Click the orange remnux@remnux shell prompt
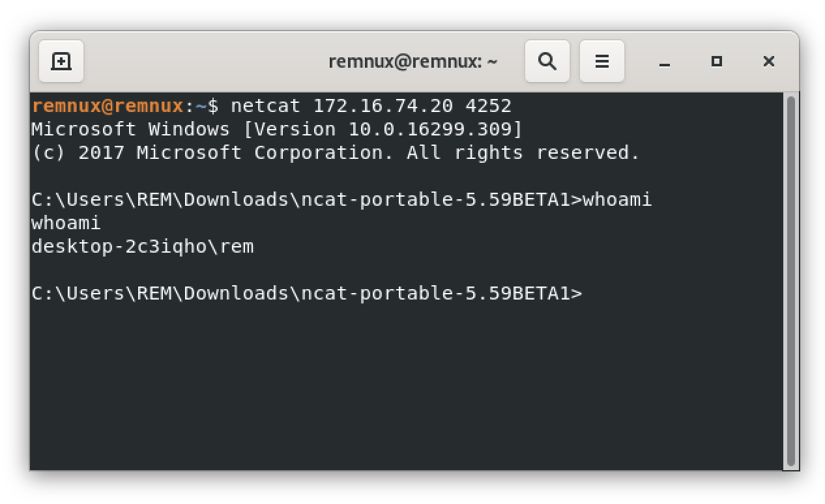Viewport: 825px width, 504px height. point(108,105)
